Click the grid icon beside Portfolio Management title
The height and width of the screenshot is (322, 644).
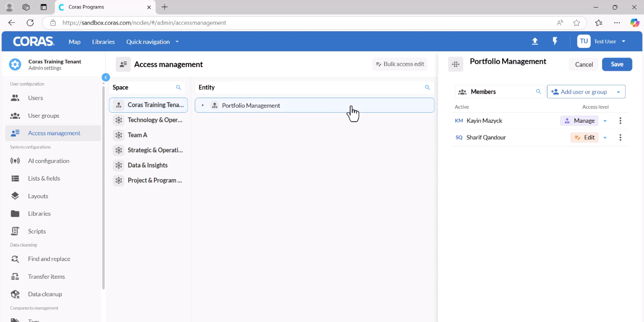click(x=456, y=64)
